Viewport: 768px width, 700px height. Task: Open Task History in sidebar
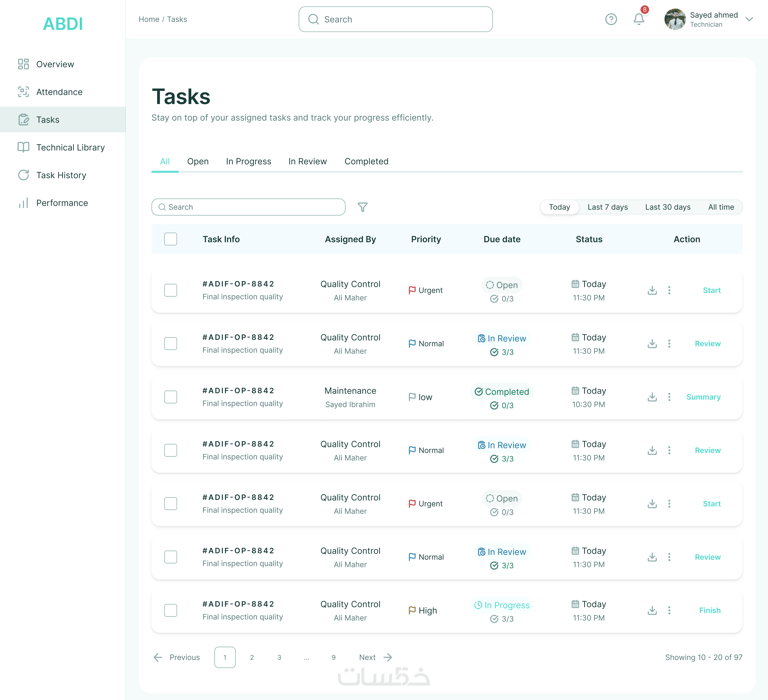pos(61,175)
